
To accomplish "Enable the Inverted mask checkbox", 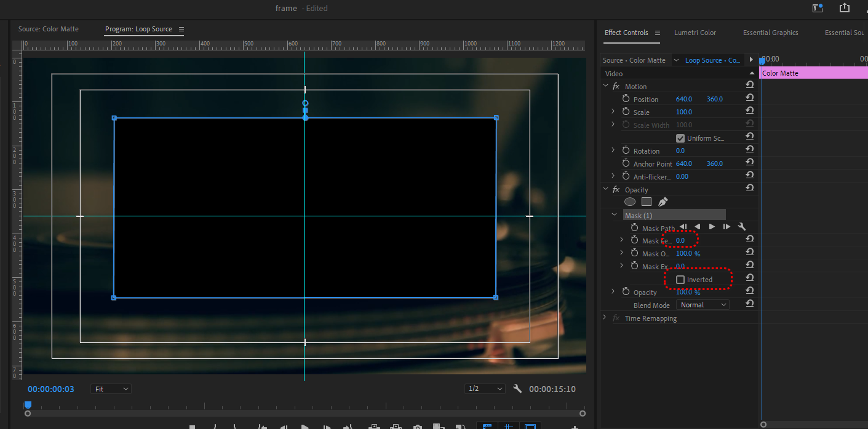I will [680, 280].
